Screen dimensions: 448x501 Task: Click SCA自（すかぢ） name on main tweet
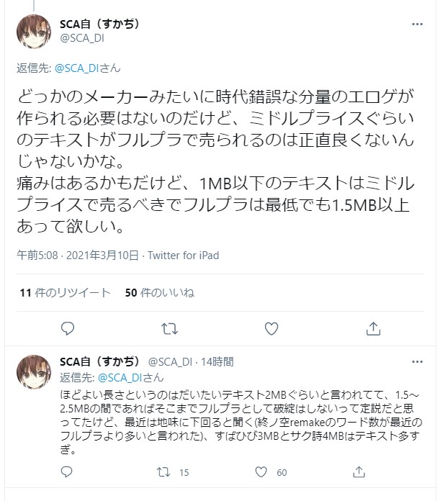(99, 24)
